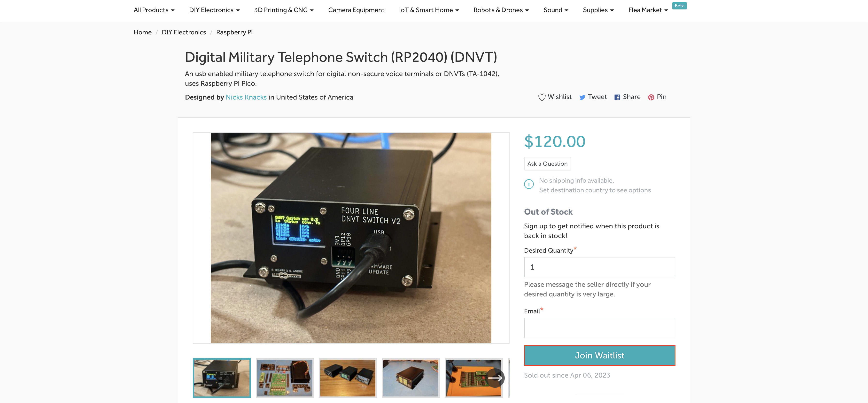Viewport: 868px width, 403px height.
Task: Select the disassembled parts kit thumbnail
Action: [285, 378]
